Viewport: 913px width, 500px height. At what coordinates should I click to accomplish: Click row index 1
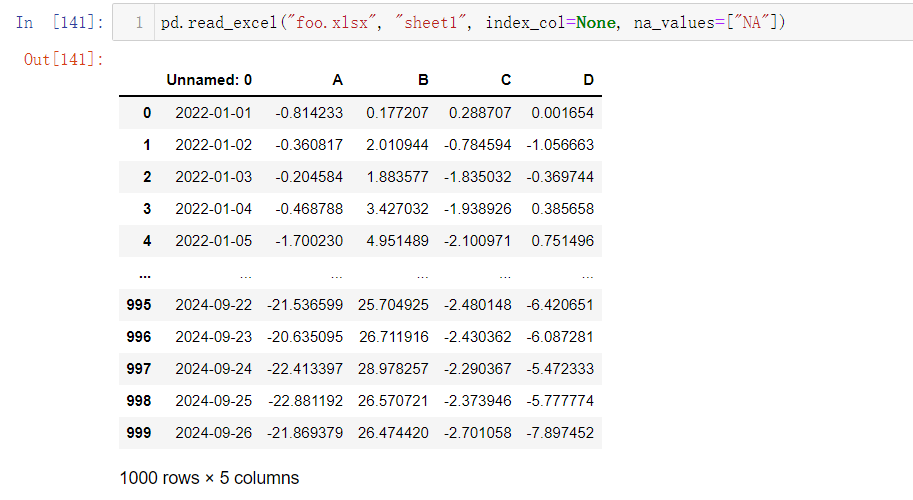tap(147, 145)
